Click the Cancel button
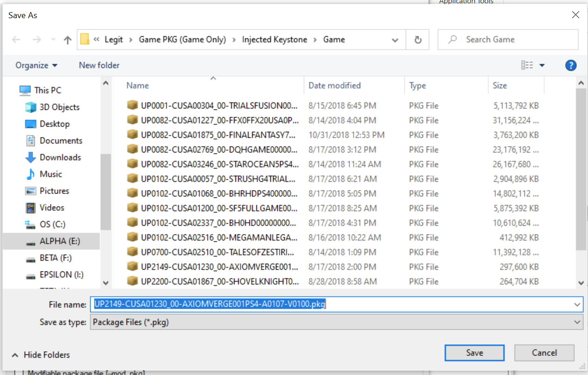 pos(544,353)
